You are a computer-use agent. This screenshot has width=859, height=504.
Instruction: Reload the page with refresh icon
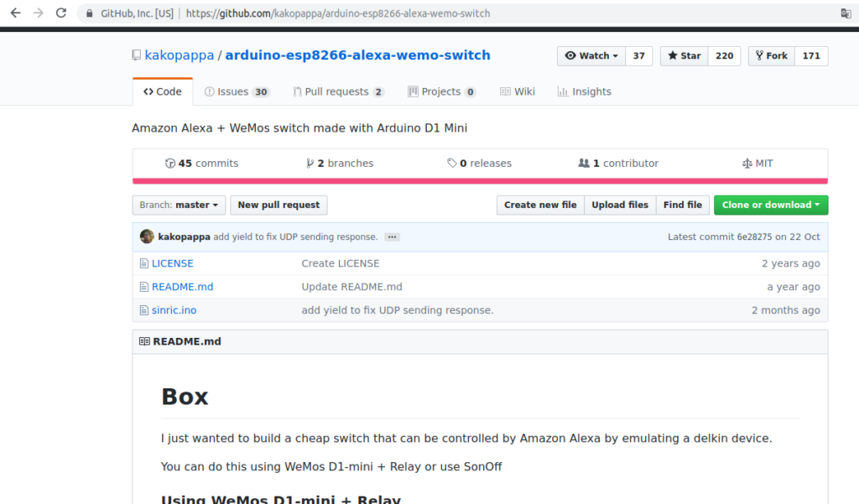(61, 13)
